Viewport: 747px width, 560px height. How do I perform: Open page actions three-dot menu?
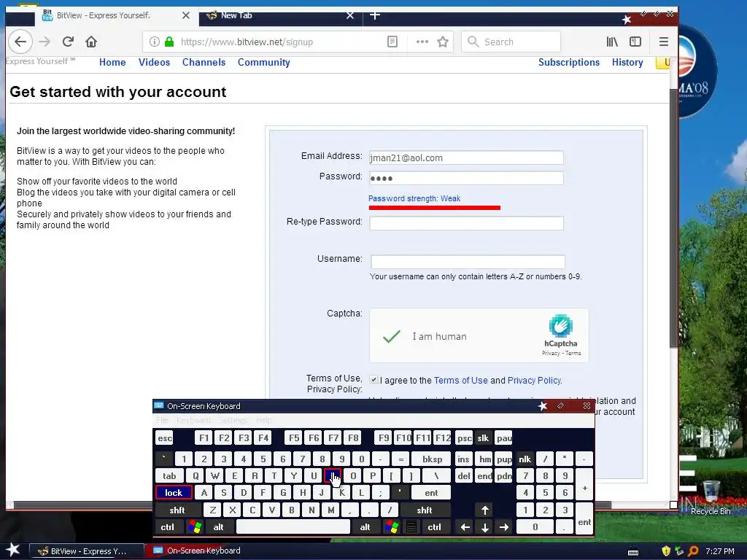coord(422,42)
